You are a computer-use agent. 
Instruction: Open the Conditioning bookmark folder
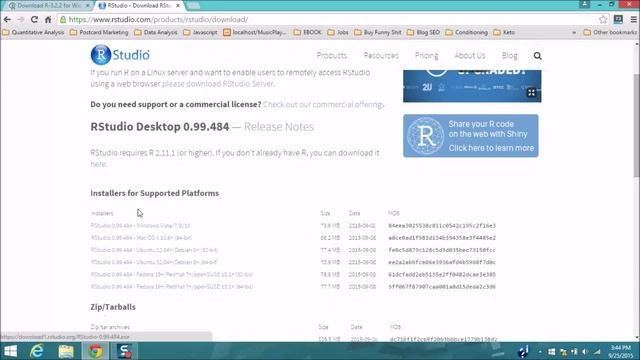pos(467,32)
